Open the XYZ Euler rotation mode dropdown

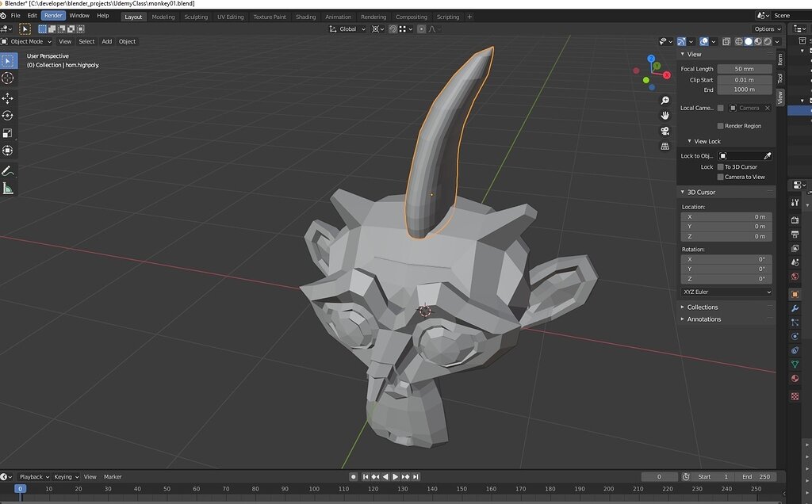click(x=726, y=292)
